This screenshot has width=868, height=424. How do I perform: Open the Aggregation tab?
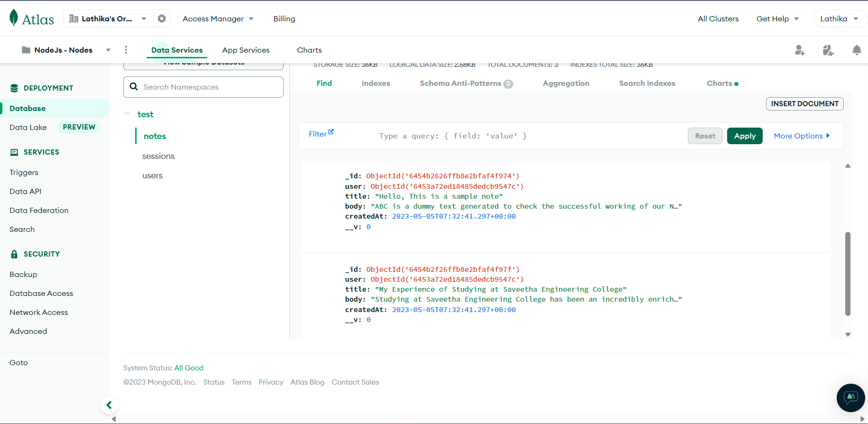point(566,83)
